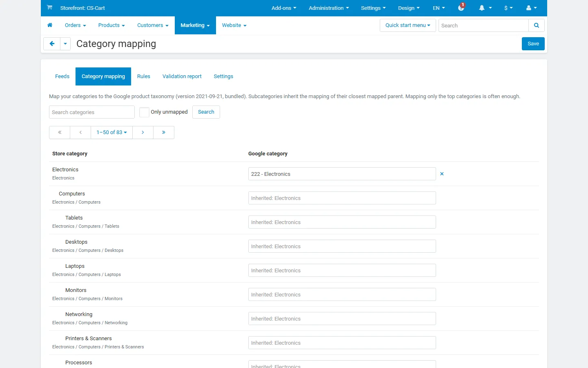This screenshot has height=368, width=588.
Task: Jump to last page of categories
Action: (164, 132)
